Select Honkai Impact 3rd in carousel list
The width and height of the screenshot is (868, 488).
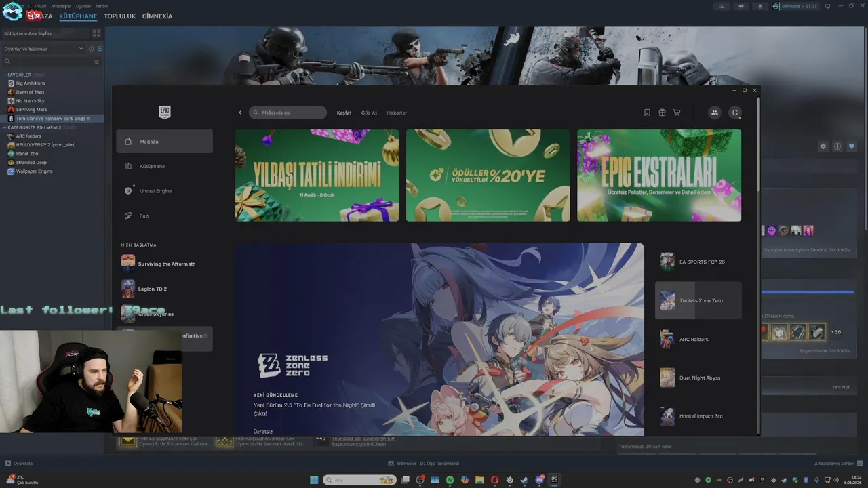tap(698, 416)
